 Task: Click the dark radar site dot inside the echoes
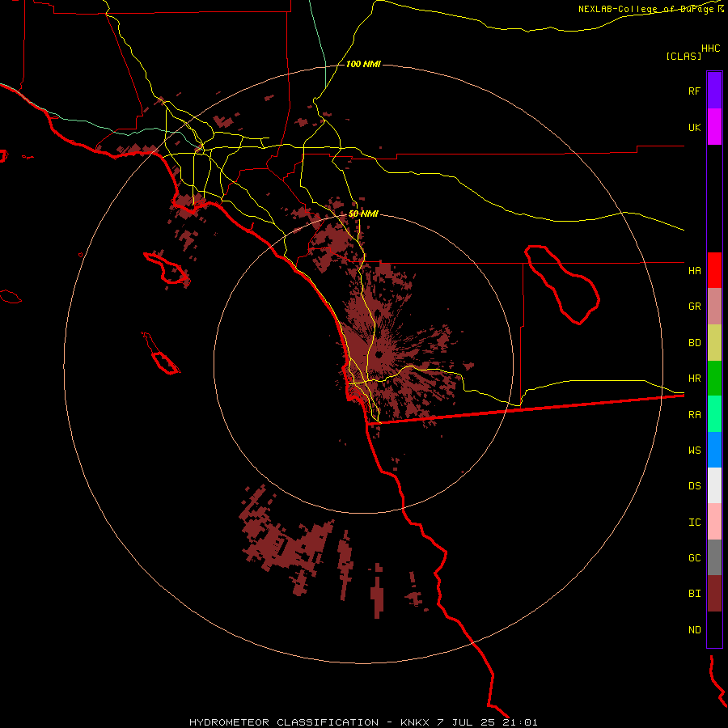pos(379,355)
